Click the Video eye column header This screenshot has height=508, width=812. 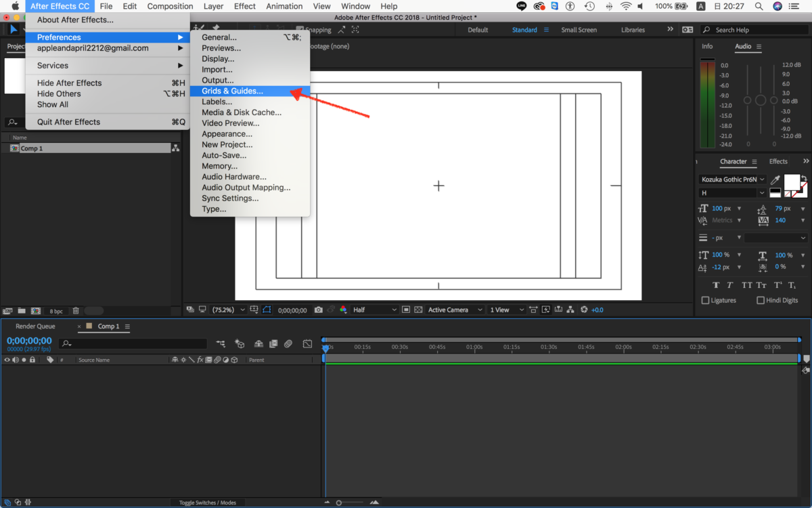tap(7, 360)
